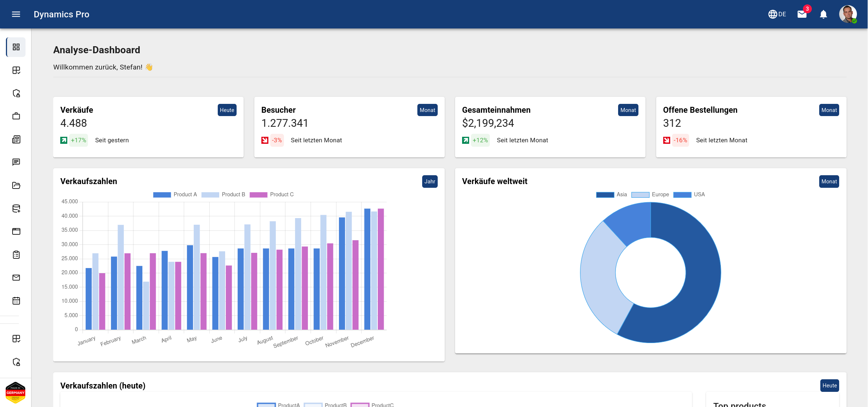Click Heute badge on Verkaufszahlen (heute) card
868x407 pixels.
pos(830,386)
